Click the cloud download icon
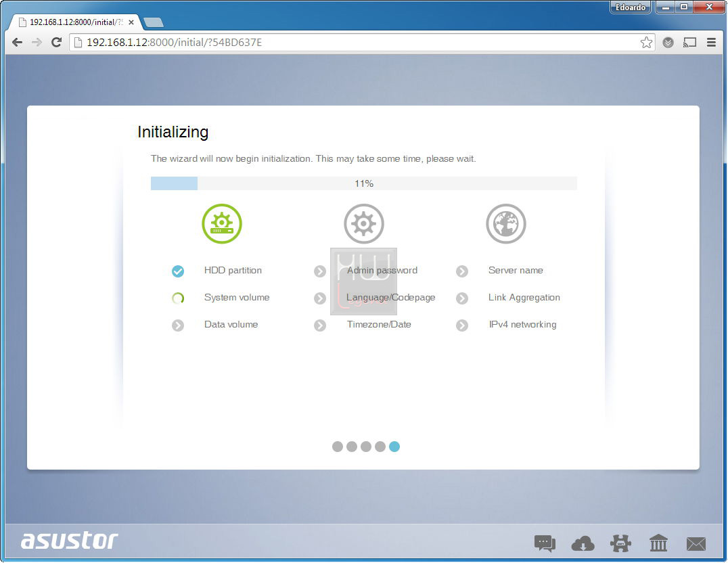Screen dimensions: 728x563 pos(583,543)
